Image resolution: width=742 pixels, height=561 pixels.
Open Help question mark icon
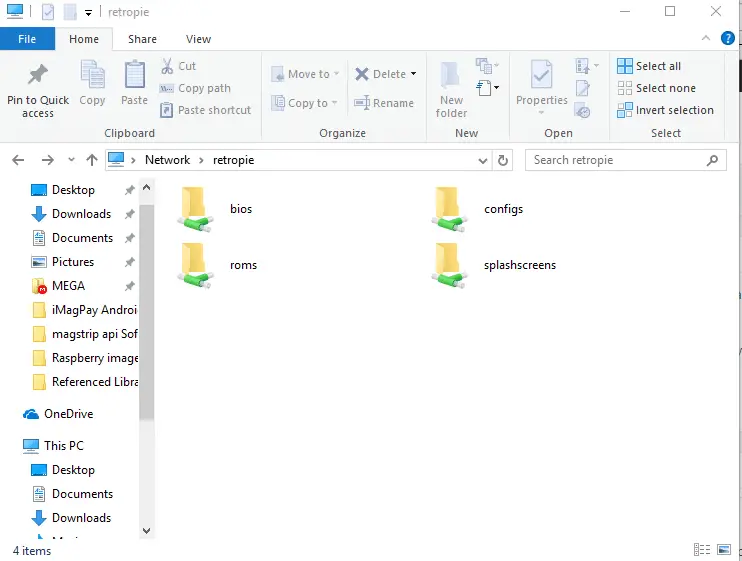(x=727, y=38)
